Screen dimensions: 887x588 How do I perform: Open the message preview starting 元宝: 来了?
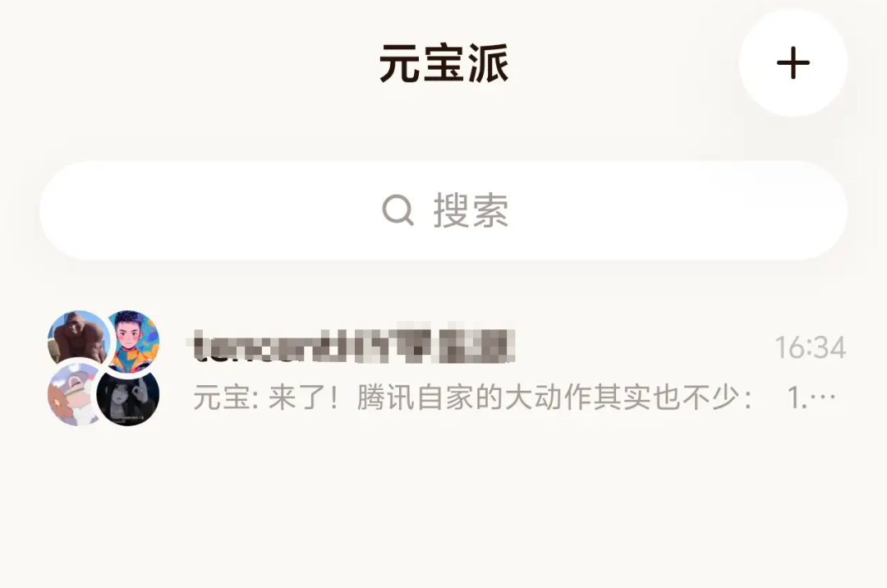(515, 397)
